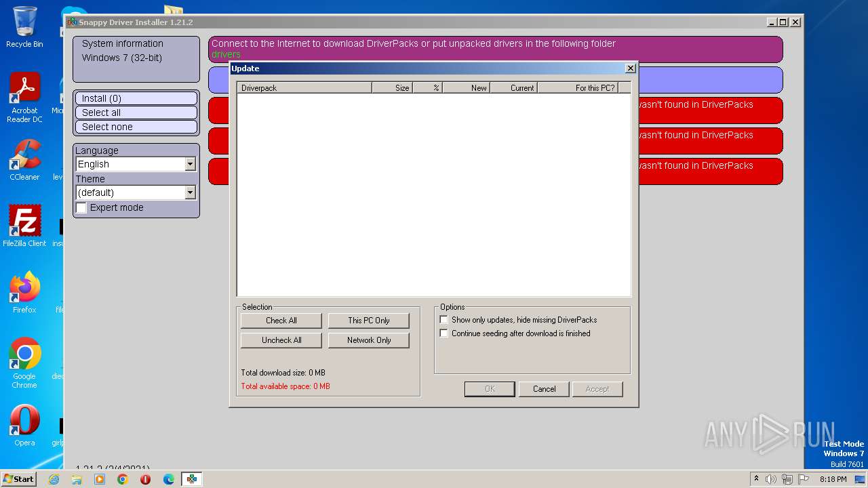Launch Acrobat Reader DC desktop icon
The image size is (868, 488).
24,98
